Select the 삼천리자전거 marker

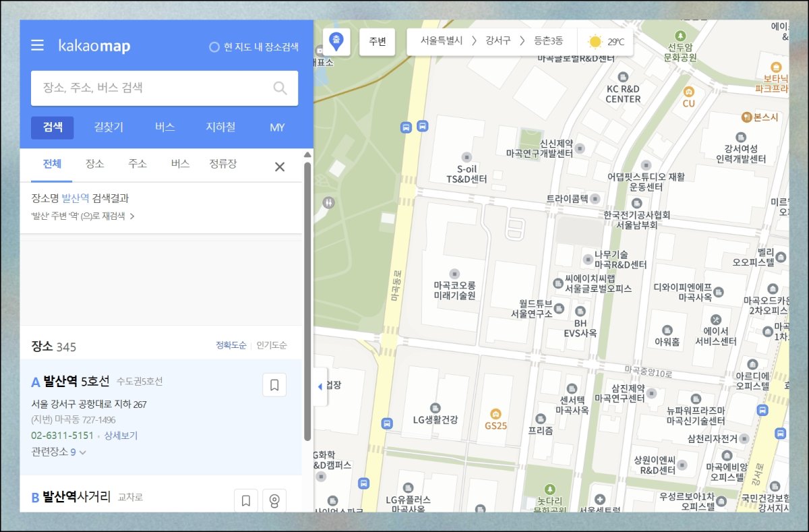pyautogui.click(x=743, y=438)
